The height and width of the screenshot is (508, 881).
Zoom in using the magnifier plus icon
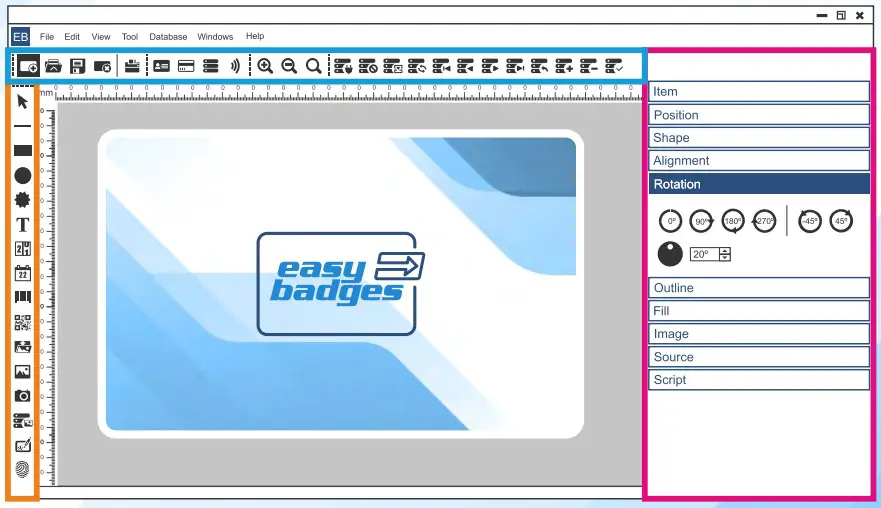tap(265, 66)
